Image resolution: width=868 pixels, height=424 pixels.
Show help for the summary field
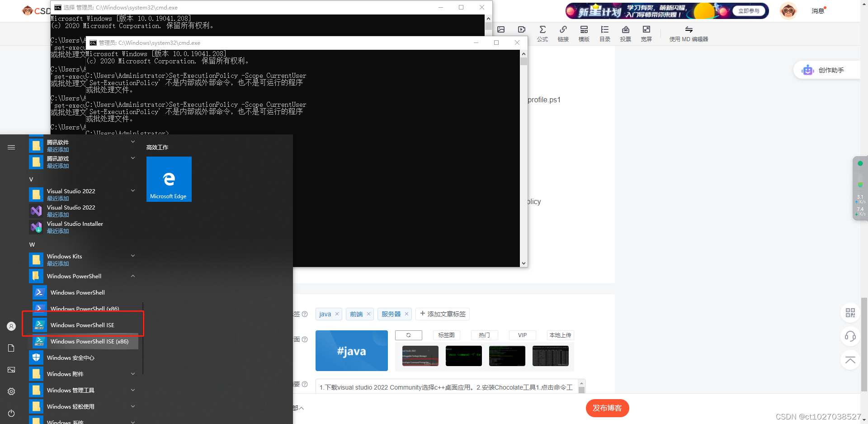click(305, 384)
